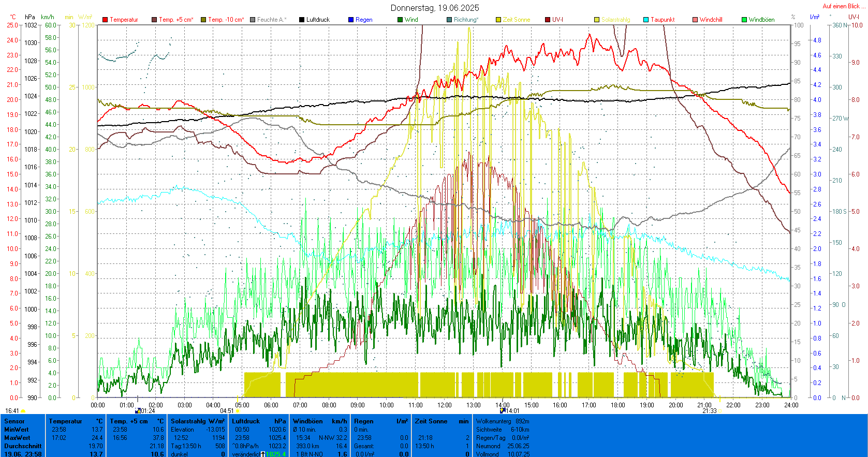
Task: Select the 'Luftdruck' legend label
Action: pos(318,20)
